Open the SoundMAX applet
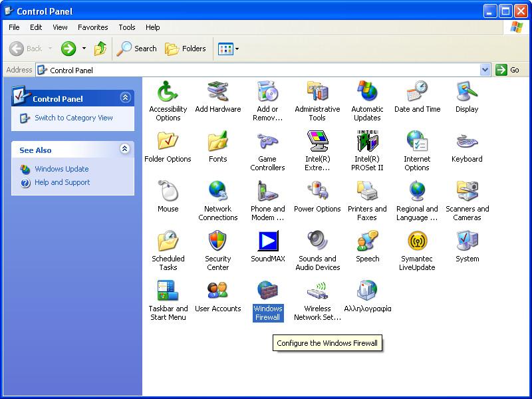Viewport: 532px width, 399px height. [268, 246]
